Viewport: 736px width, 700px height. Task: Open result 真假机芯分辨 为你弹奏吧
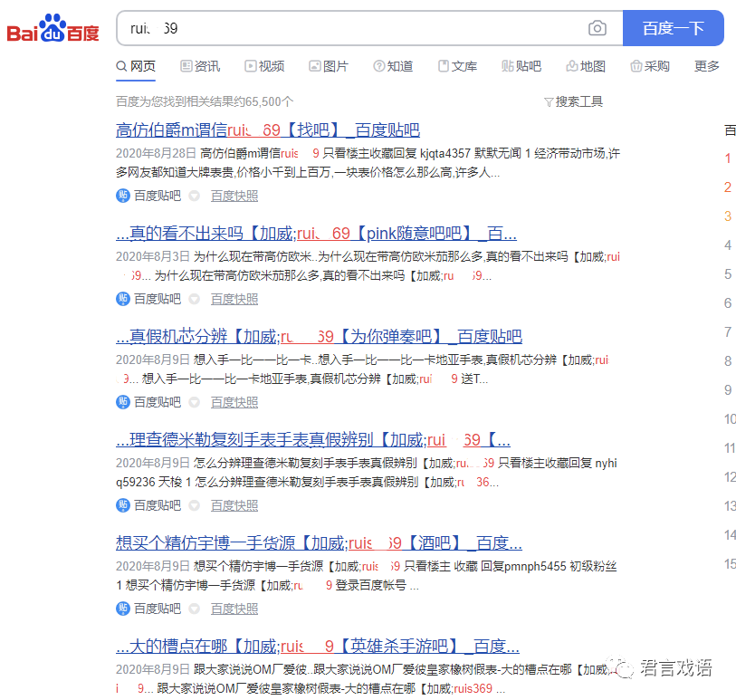tap(319, 337)
